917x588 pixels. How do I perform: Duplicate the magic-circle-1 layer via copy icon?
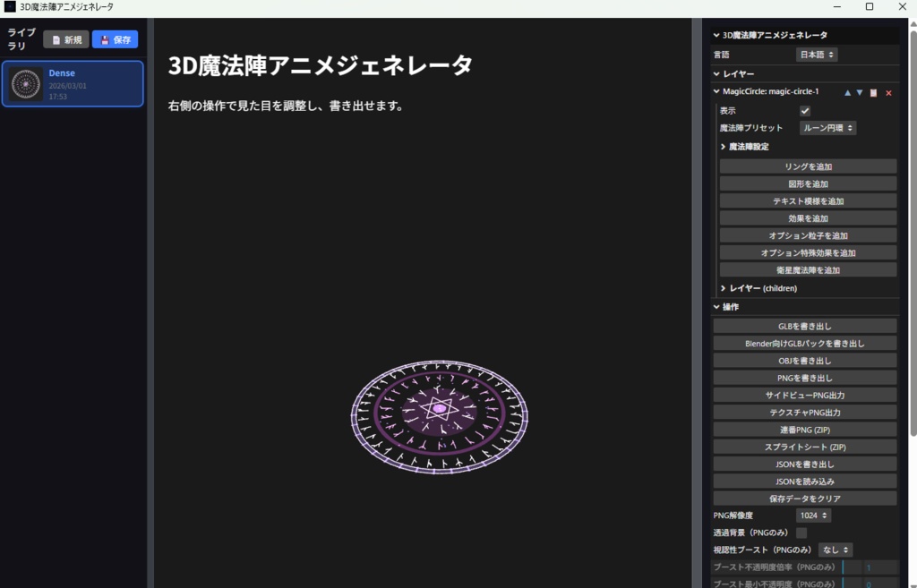click(x=874, y=93)
